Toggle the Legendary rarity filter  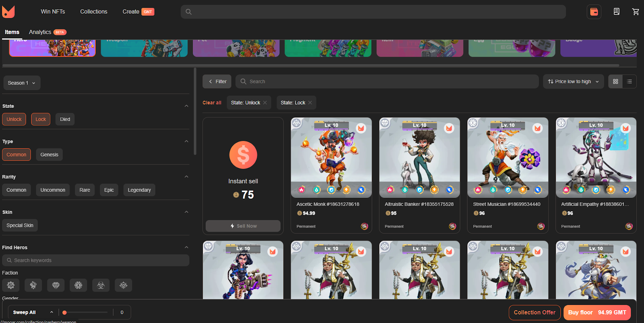coord(139,190)
